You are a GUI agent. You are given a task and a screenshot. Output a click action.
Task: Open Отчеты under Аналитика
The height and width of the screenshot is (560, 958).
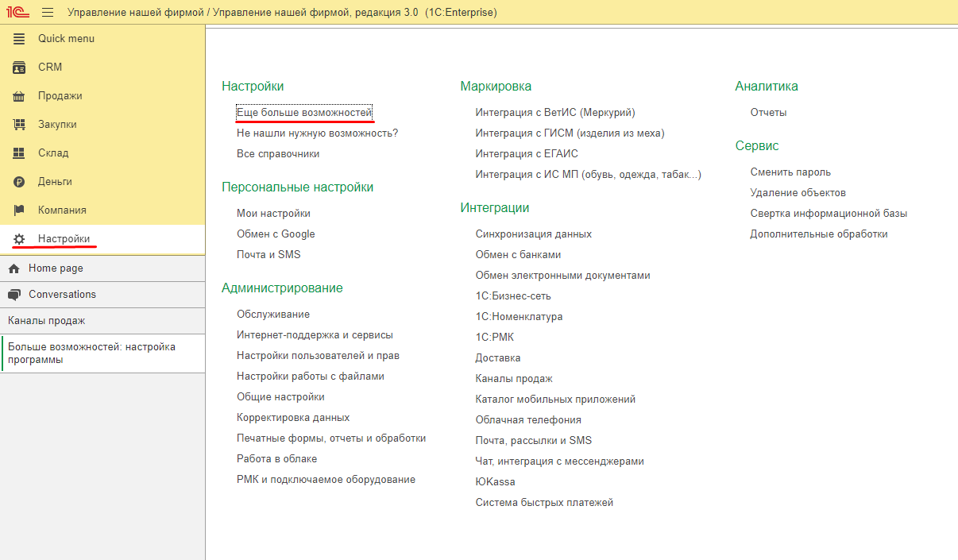tap(768, 113)
